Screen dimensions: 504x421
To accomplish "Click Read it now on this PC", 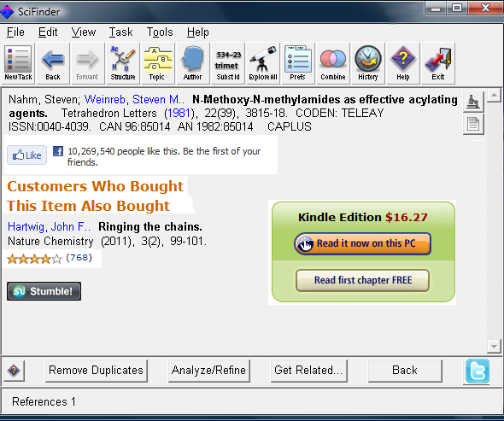I will pyautogui.click(x=362, y=243).
